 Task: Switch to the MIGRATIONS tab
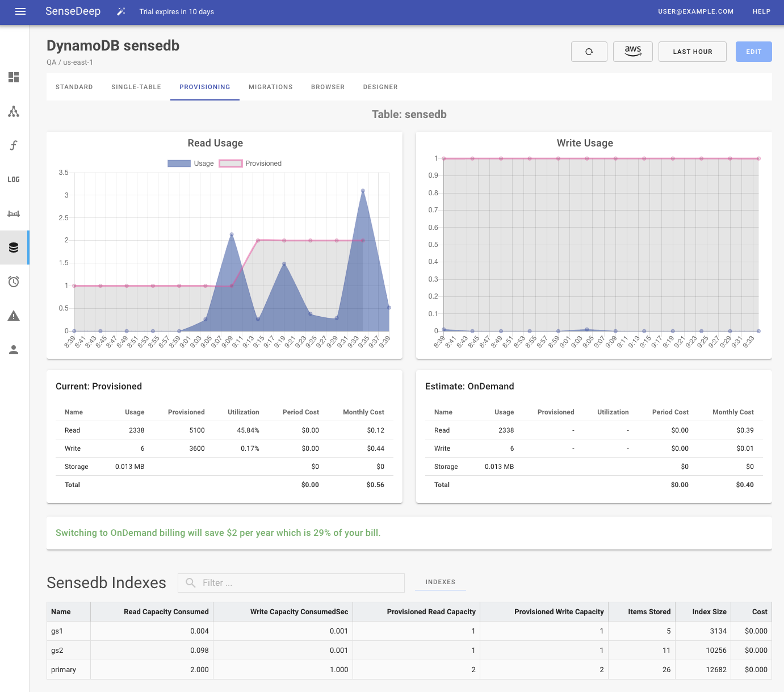270,87
